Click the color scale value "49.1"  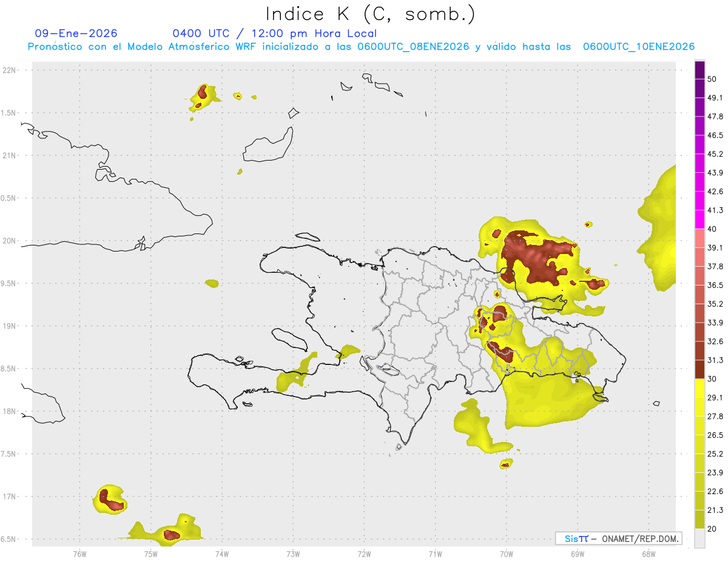(715, 98)
